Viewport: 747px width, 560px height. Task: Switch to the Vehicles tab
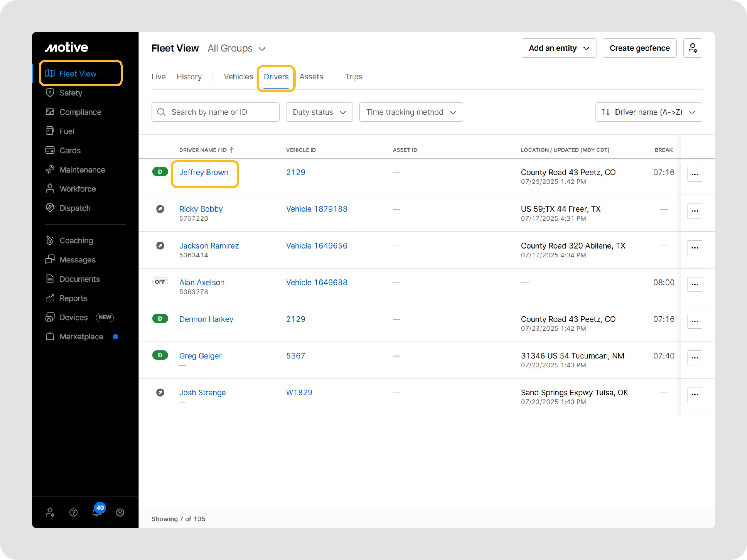pos(238,77)
